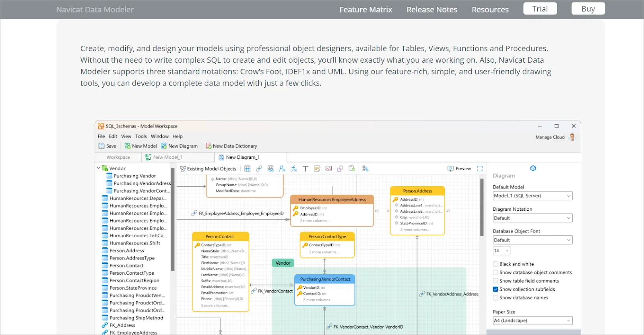
Task: Click the Buy button
Action: [588, 9]
